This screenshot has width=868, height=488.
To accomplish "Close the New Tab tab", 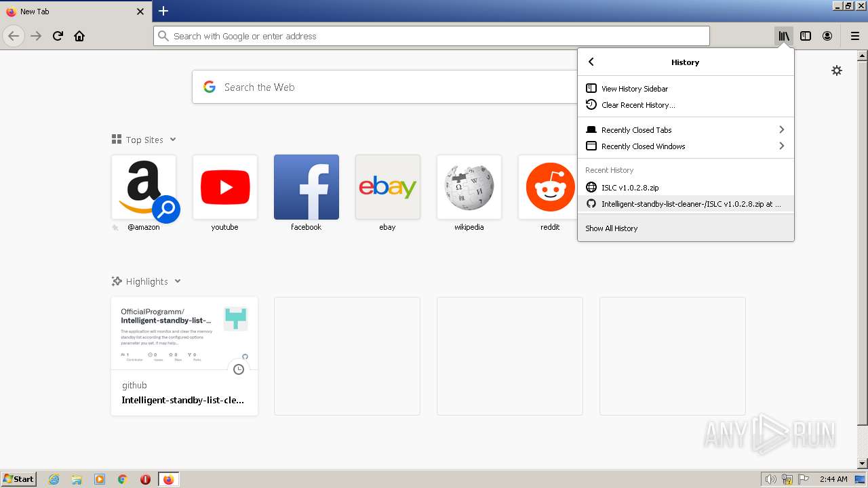I will pos(140,12).
